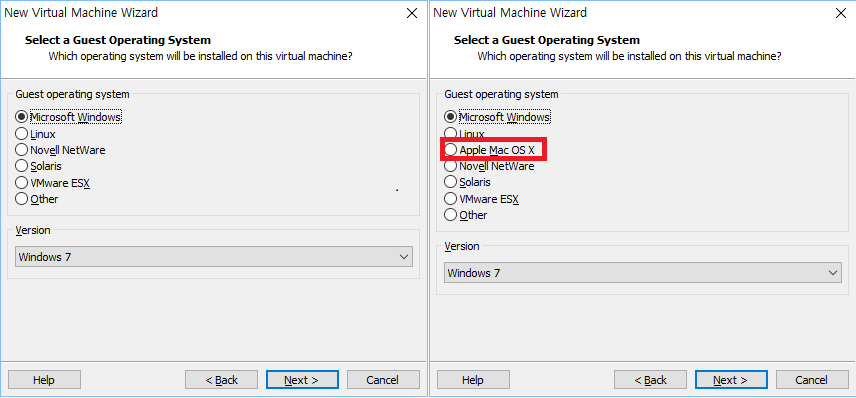The height and width of the screenshot is (398, 856).
Task: Close the left New Virtual Machine Wizard
Action: tap(412, 13)
